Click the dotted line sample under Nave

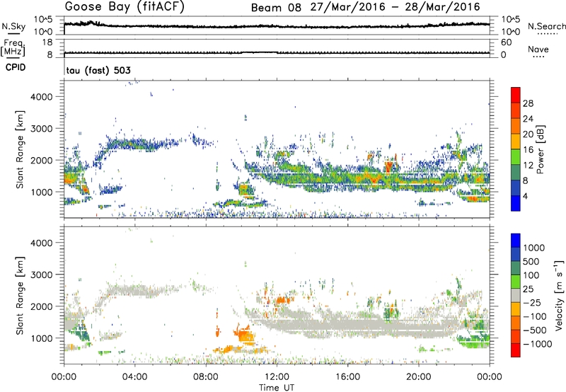[538, 57]
